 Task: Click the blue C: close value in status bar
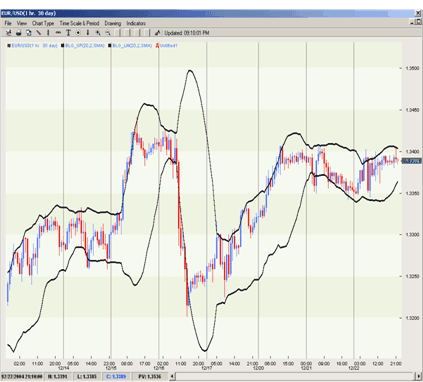point(116,377)
